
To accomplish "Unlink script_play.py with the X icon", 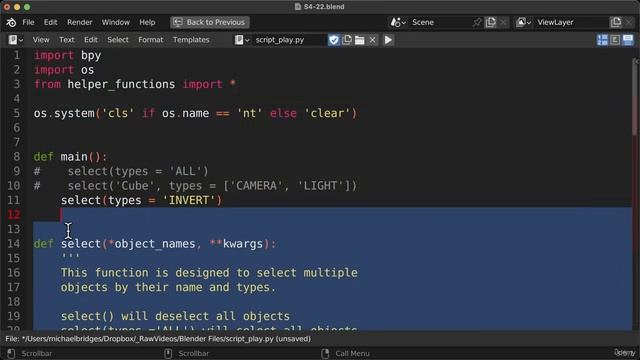I will (372, 40).
